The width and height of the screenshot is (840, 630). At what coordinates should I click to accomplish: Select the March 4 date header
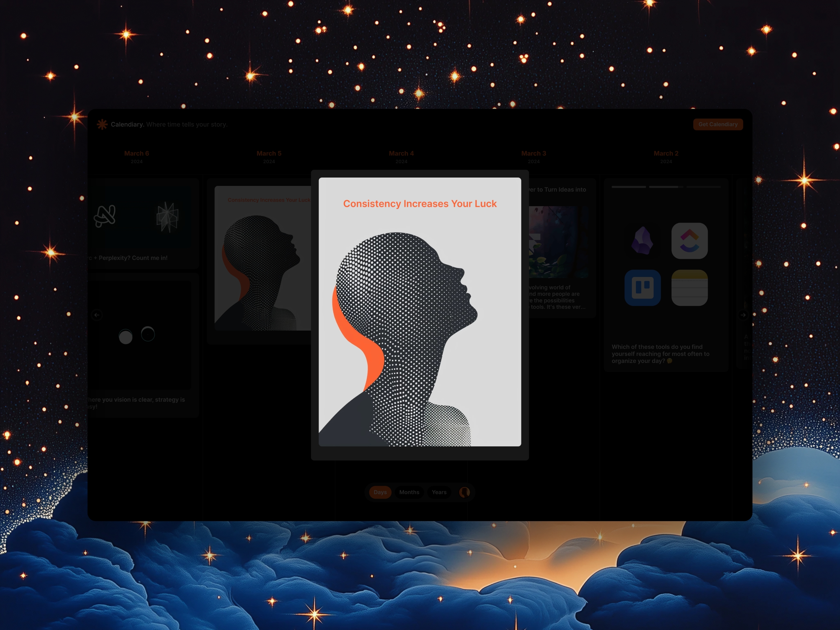click(x=401, y=153)
